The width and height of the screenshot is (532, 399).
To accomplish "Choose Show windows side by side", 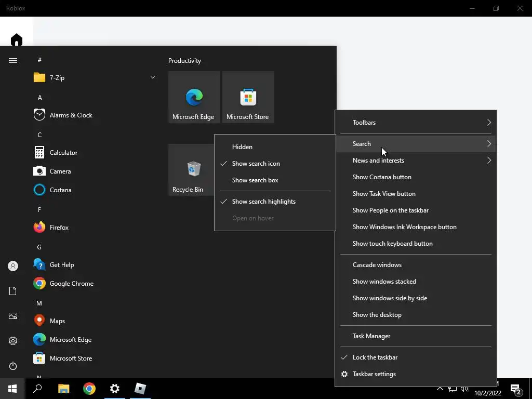I will click(416, 298).
